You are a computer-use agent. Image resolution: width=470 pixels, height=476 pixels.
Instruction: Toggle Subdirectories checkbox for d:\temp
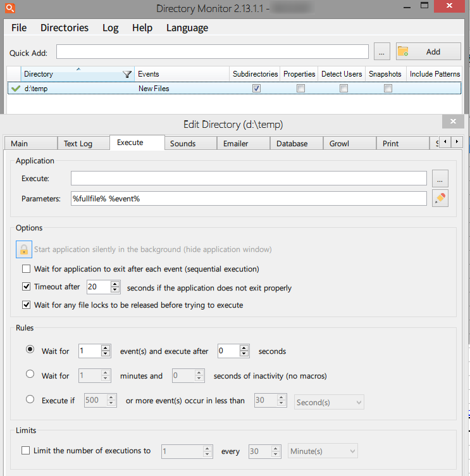[x=256, y=89]
